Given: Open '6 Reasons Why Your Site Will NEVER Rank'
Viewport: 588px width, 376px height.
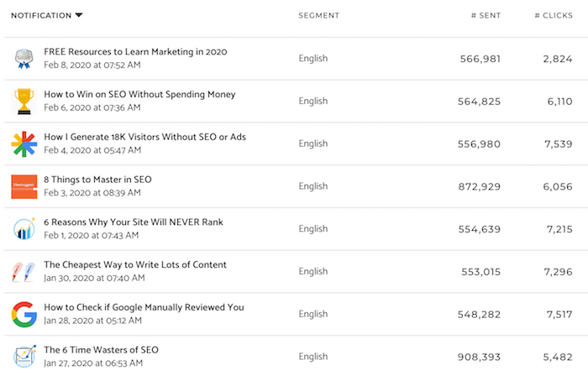Looking at the screenshot, I should 134,222.
